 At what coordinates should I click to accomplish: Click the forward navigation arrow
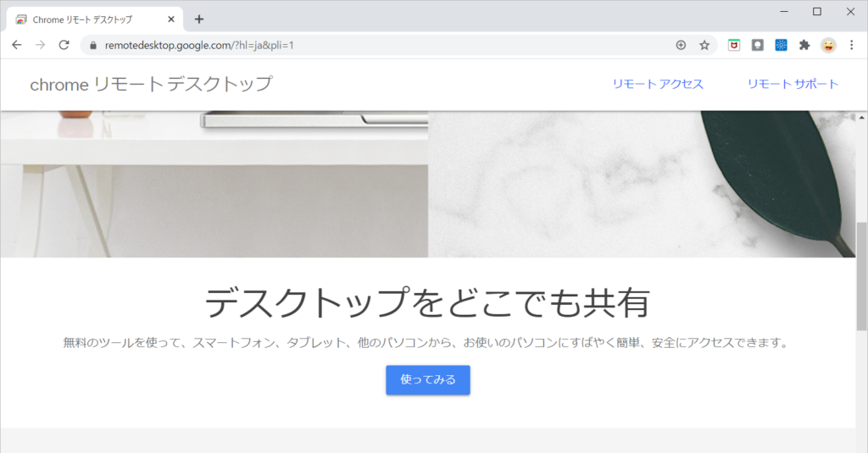[41, 46]
